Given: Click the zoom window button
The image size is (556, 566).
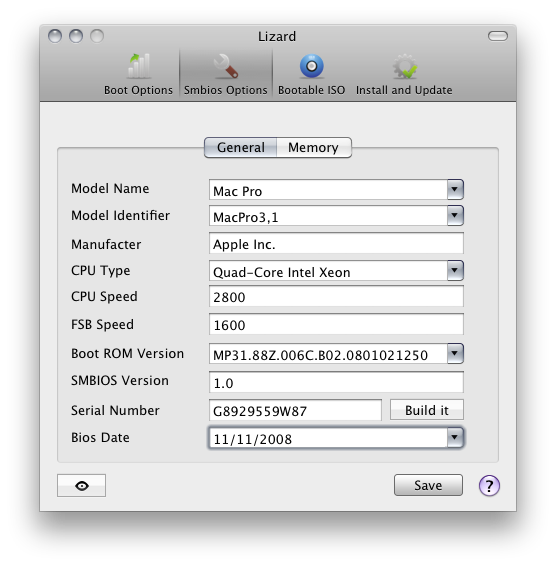Looking at the screenshot, I should click(x=97, y=36).
